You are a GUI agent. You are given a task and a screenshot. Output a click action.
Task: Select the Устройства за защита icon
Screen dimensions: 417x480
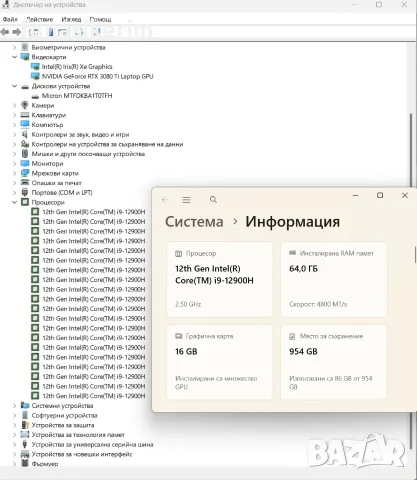pyautogui.click(x=25, y=425)
